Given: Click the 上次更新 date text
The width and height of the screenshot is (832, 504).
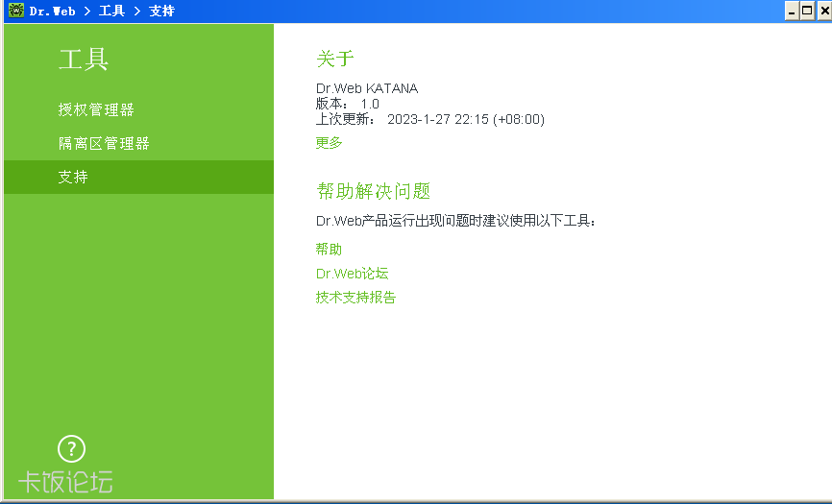Looking at the screenshot, I should point(430,119).
